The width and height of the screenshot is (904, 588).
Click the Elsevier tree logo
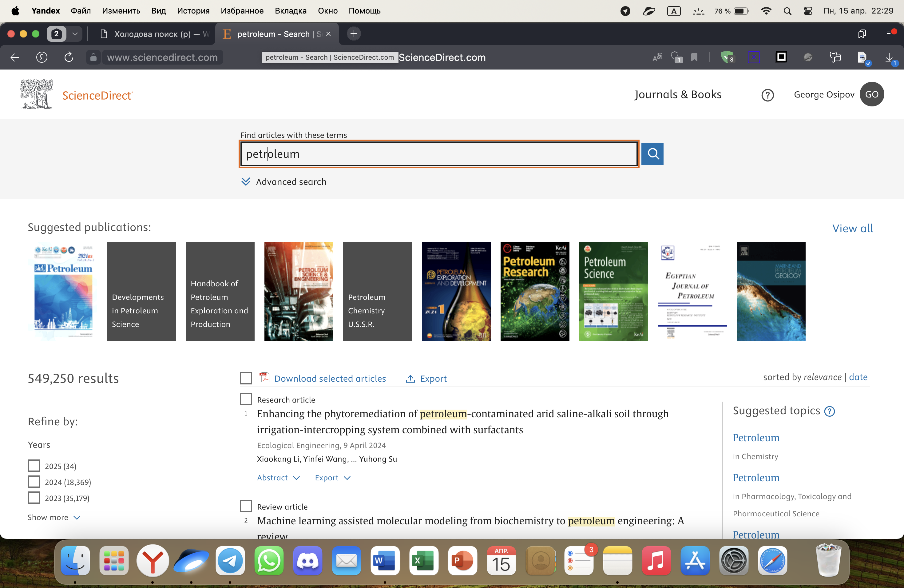(36, 94)
